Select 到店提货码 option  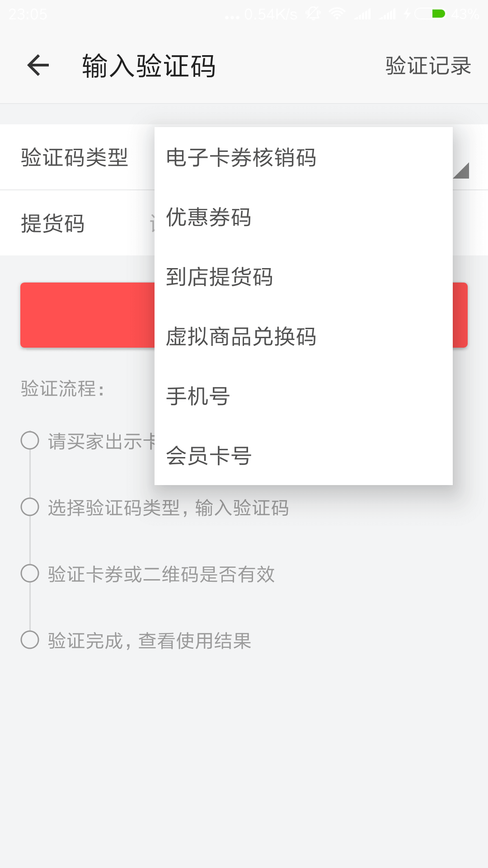pos(304,277)
